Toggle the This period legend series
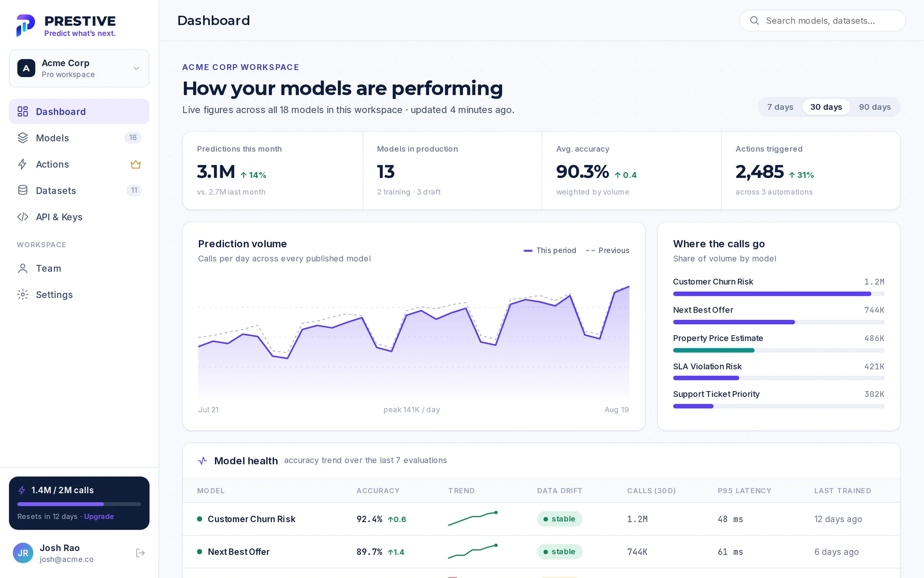This screenshot has width=924, height=578. [550, 250]
